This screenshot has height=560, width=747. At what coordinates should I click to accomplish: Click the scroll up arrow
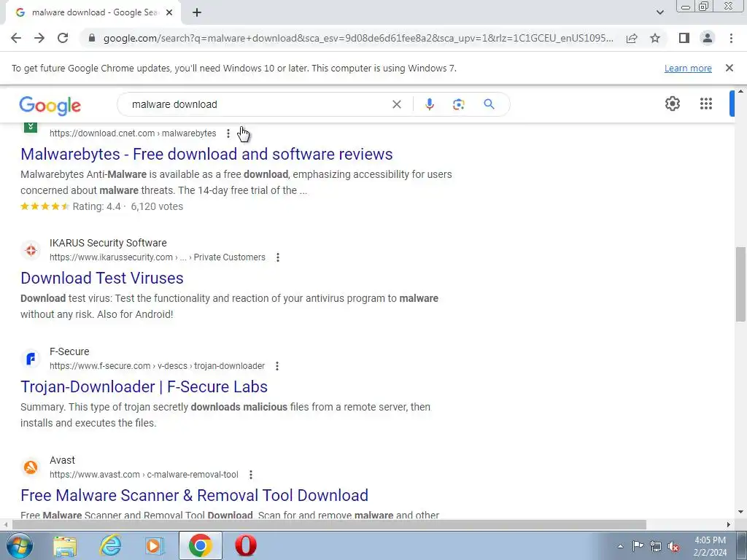pos(740,91)
